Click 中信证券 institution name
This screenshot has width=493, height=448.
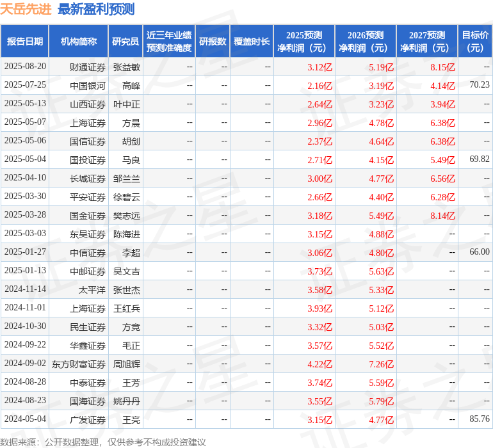pos(88,253)
